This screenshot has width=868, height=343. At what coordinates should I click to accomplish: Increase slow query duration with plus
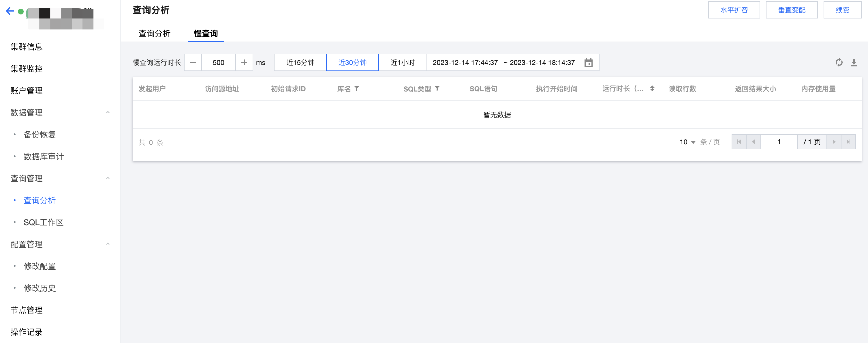(x=244, y=62)
